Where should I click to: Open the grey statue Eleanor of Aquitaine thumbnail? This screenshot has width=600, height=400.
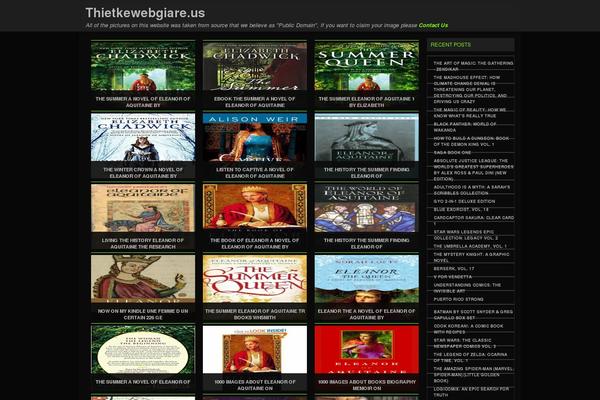pos(367,137)
